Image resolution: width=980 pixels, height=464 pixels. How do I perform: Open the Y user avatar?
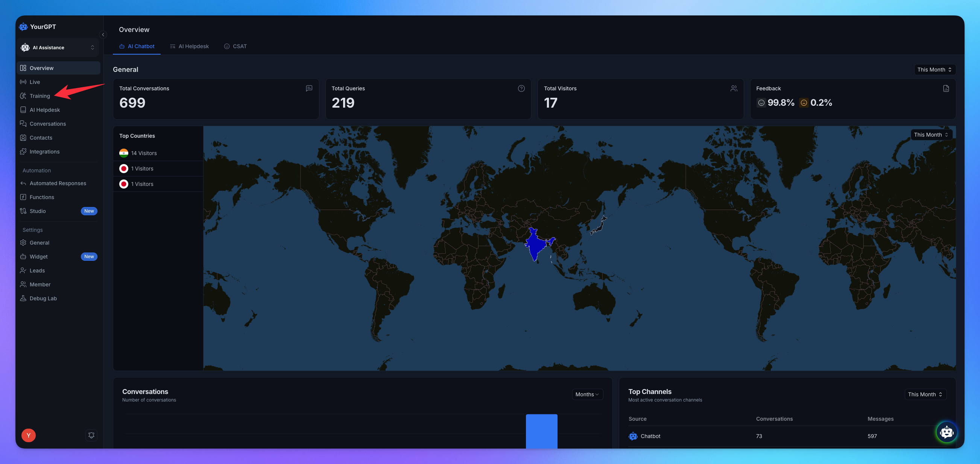29,435
